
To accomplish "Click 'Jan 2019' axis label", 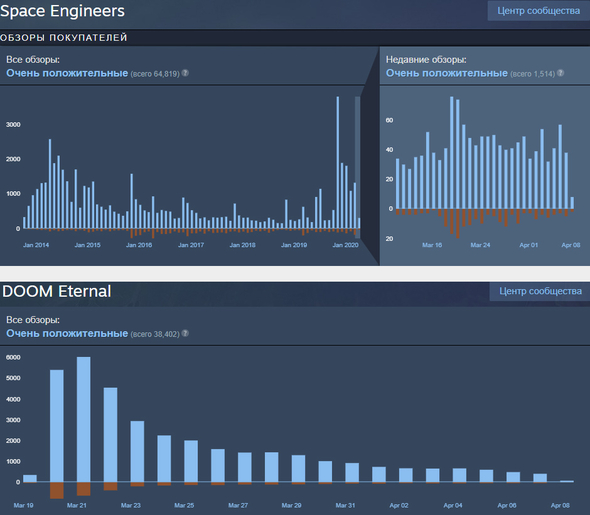I will [x=294, y=245].
